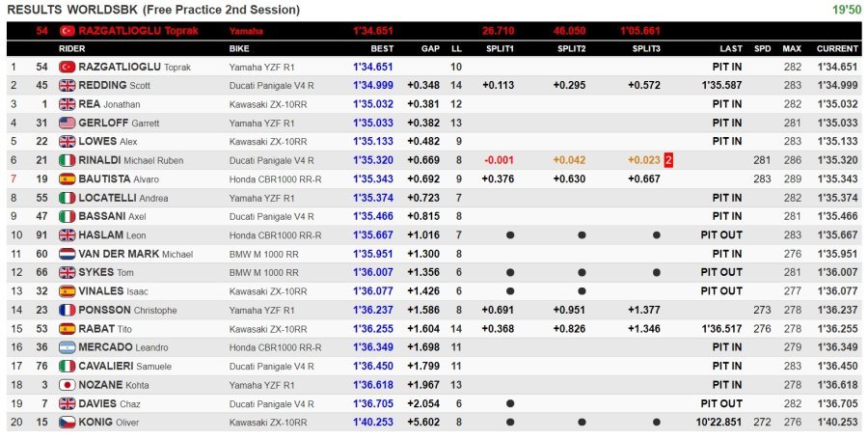868x439 pixels.
Task: Click the gap +5.602 in KONIG's row
Action: 423,423
